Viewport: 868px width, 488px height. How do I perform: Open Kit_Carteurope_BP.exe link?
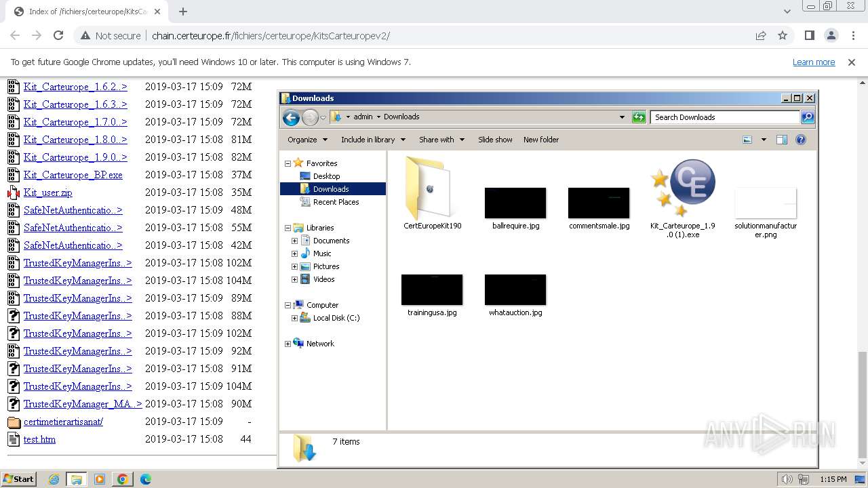[x=73, y=175]
